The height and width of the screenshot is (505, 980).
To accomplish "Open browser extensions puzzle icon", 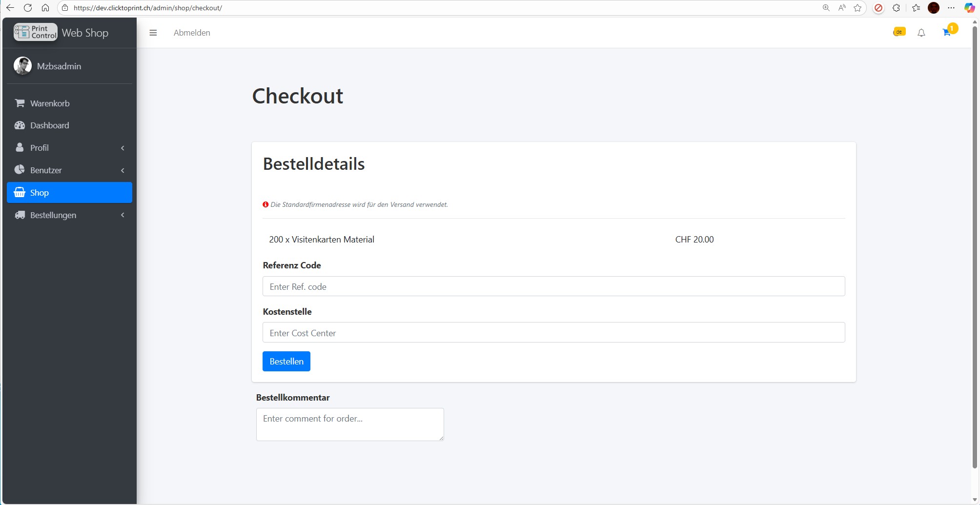I will pyautogui.click(x=896, y=8).
